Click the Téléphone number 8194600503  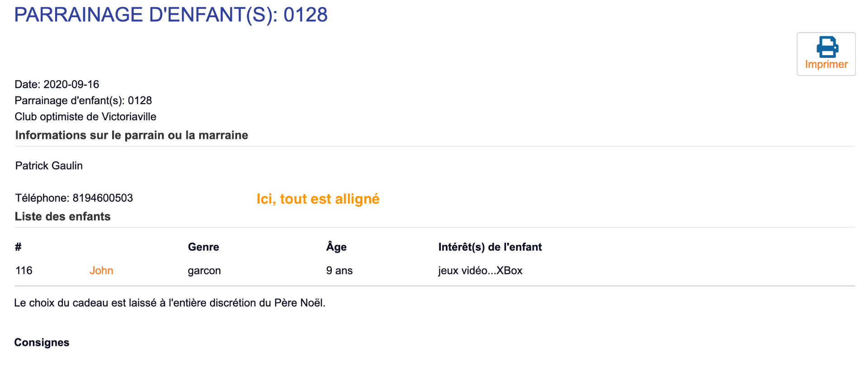point(103,198)
